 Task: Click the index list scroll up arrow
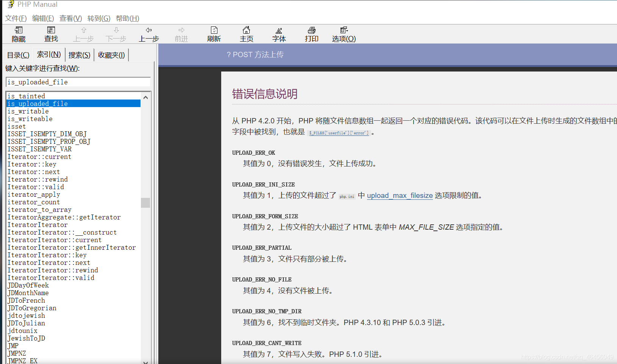[145, 97]
